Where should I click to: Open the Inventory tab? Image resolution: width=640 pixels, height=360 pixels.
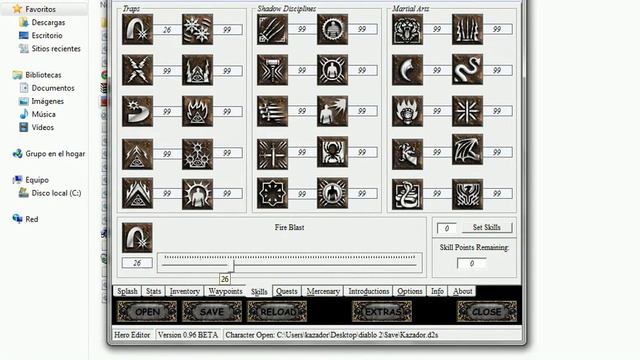pyautogui.click(x=184, y=291)
